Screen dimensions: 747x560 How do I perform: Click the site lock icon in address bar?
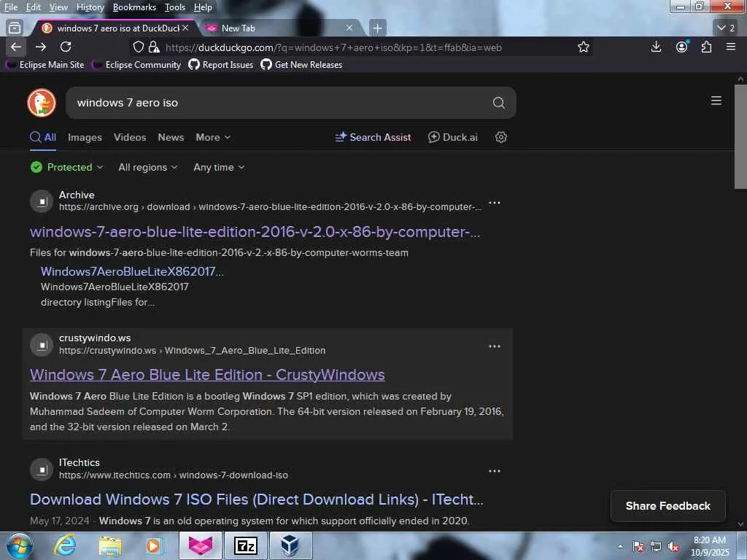pos(154,47)
